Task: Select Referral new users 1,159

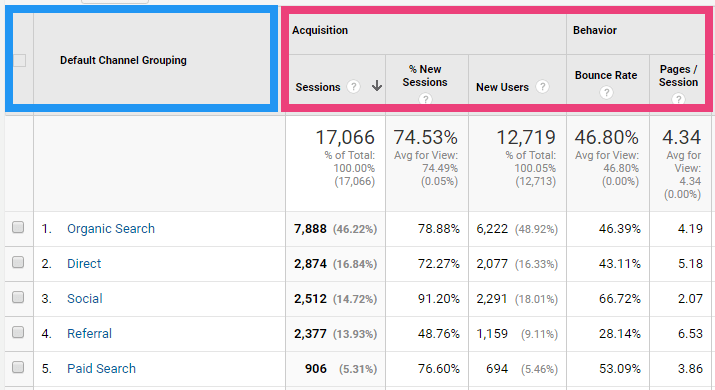Action: (x=492, y=334)
